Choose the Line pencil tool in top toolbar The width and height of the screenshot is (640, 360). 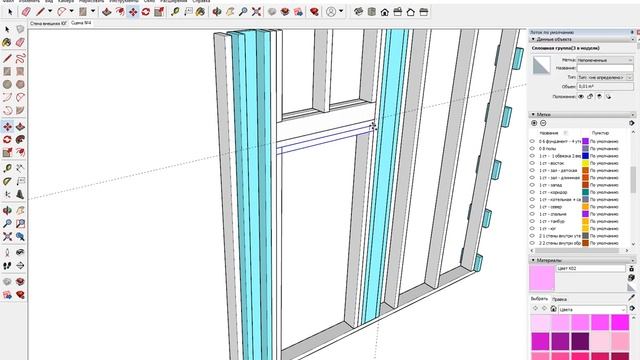(40, 12)
